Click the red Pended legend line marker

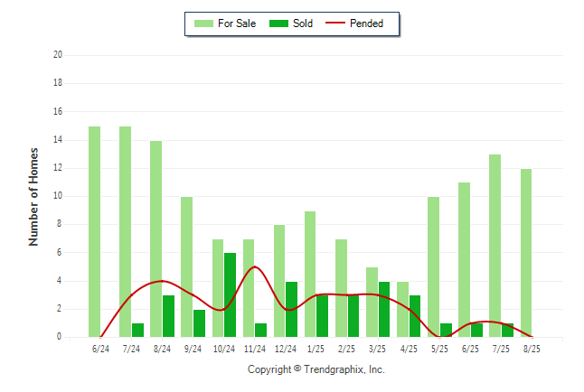(x=341, y=23)
